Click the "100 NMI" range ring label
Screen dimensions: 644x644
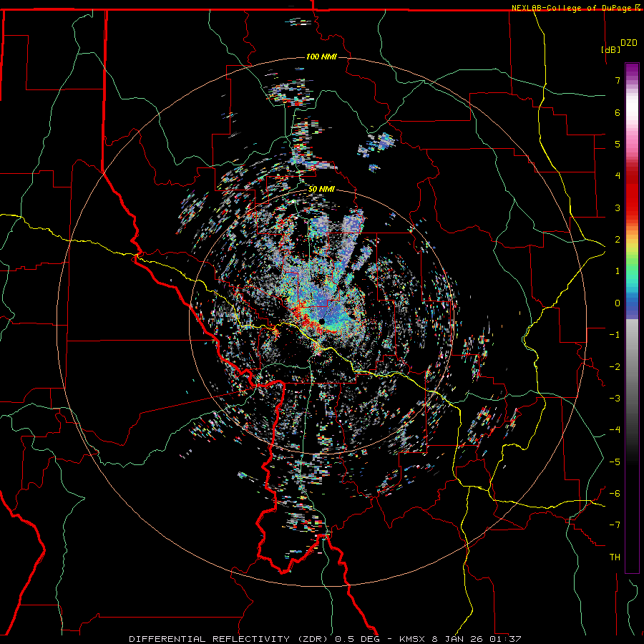coord(321,57)
